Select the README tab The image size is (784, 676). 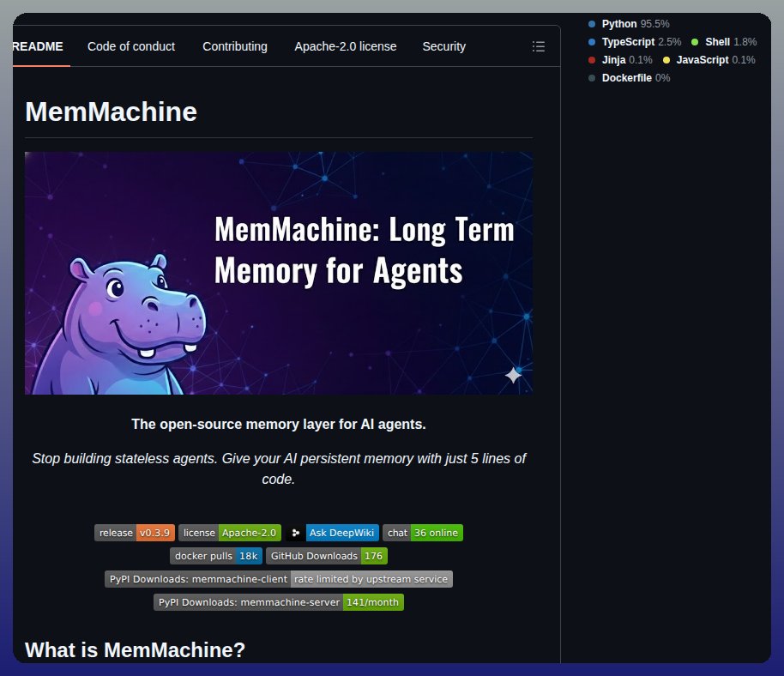tap(38, 46)
